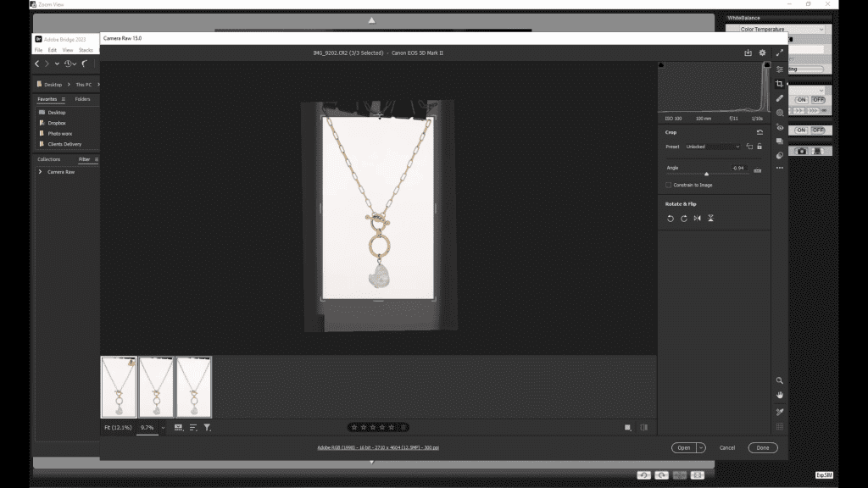868x488 pixels.
Task: Open the three-dot More image settings
Action: (x=780, y=168)
